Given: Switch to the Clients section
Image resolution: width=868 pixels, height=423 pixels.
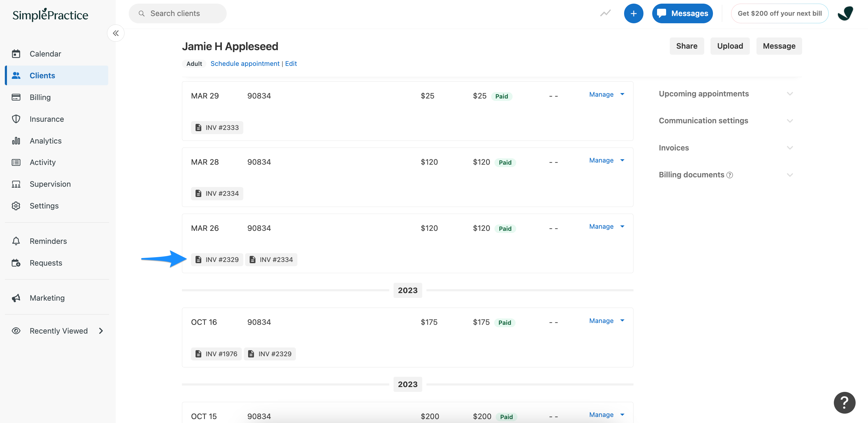Looking at the screenshot, I should click(42, 76).
